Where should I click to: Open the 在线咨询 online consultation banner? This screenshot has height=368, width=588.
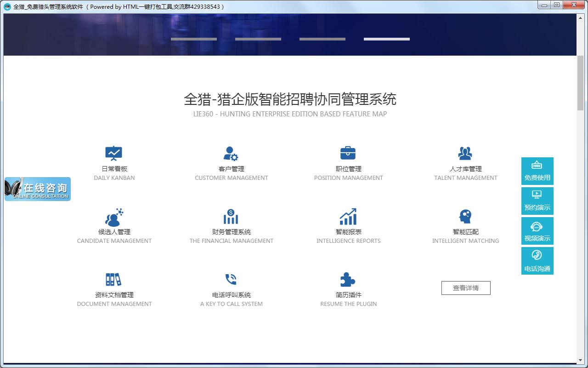(38, 189)
